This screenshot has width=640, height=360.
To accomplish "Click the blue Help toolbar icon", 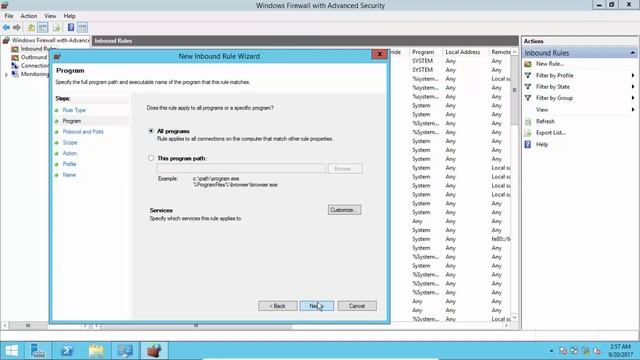I will (x=71, y=27).
